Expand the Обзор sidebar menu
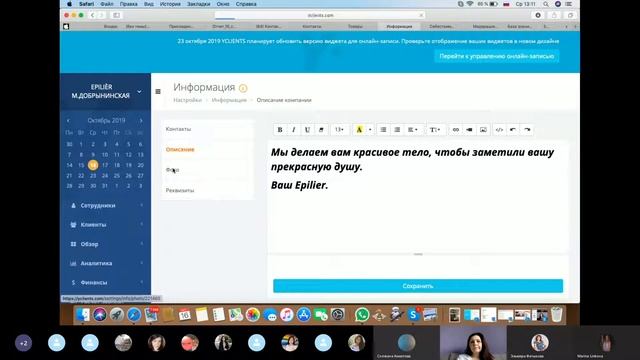Viewport: 640px width, 360px height. click(105, 244)
